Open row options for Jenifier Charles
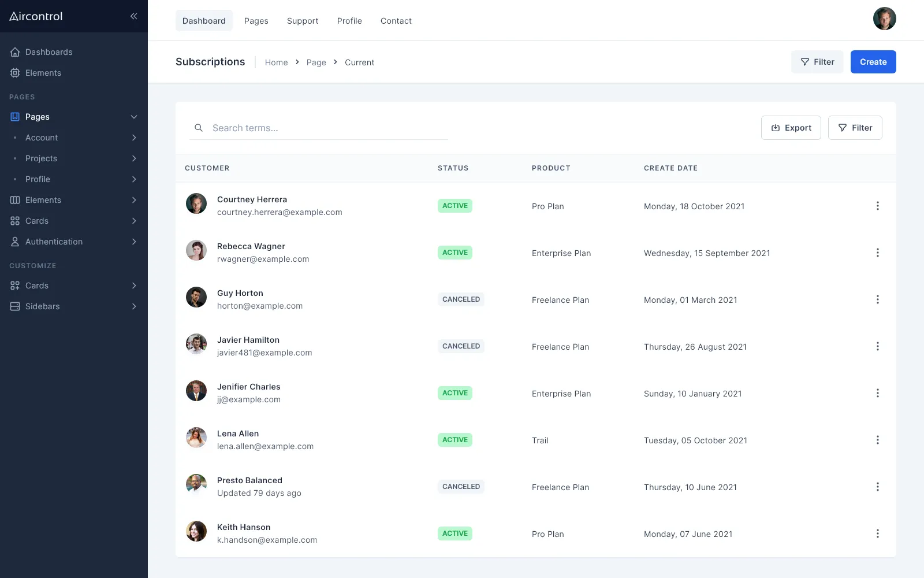 coord(877,393)
